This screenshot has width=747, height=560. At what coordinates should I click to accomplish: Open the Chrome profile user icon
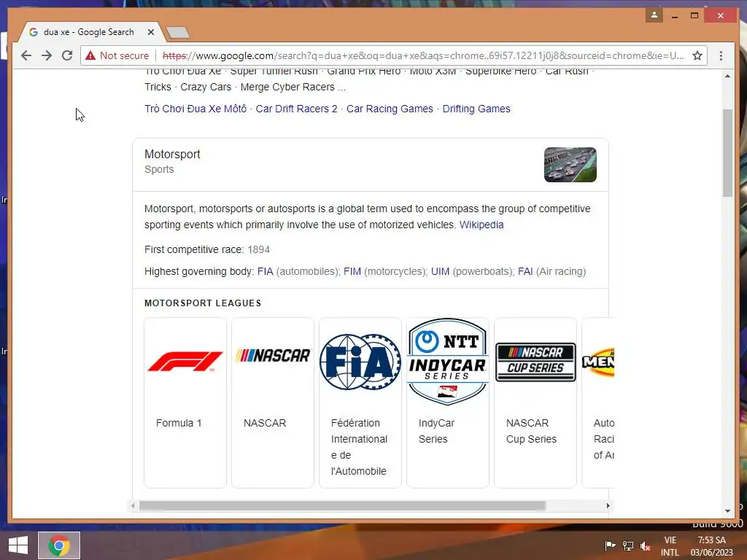654,15
